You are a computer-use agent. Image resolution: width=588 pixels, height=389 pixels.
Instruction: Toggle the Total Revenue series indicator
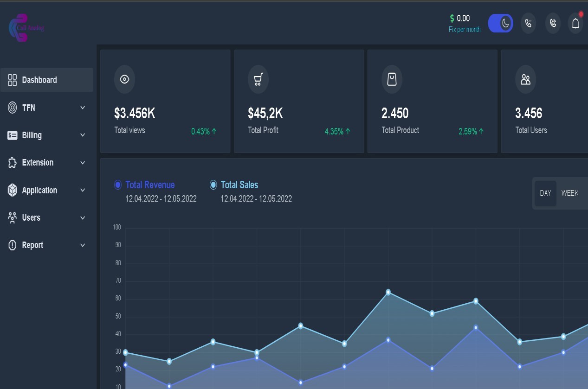[x=118, y=185]
